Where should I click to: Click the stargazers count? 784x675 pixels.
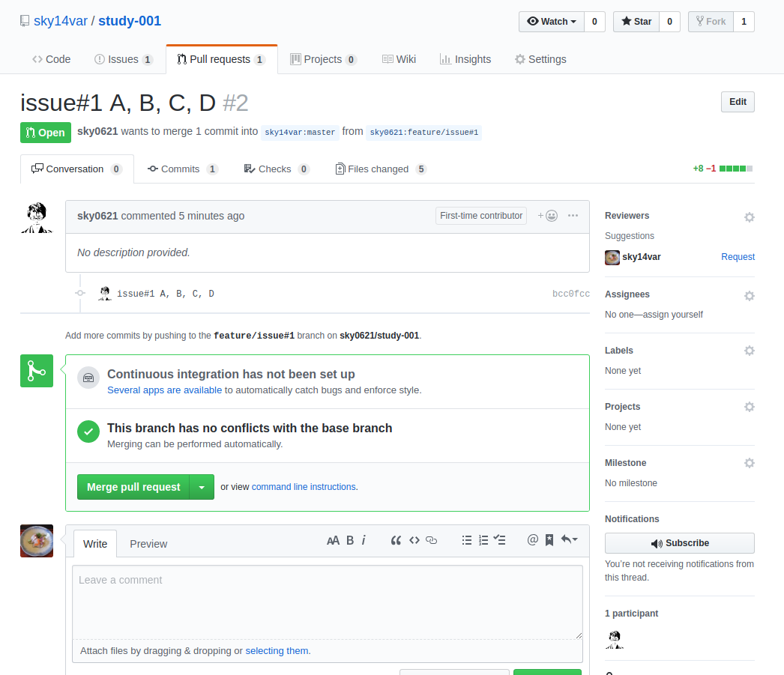[669, 22]
